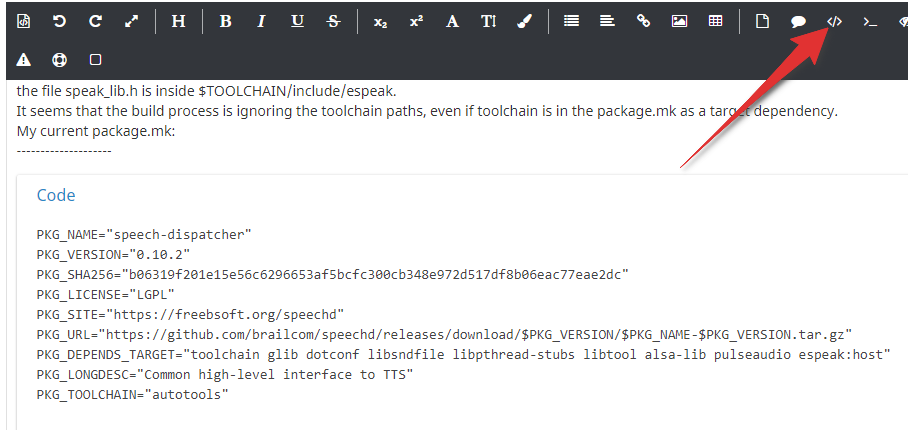Screen dimensions: 908x430
Task: Click the Redo arrow in the toolbar
Action: tap(95, 21)
